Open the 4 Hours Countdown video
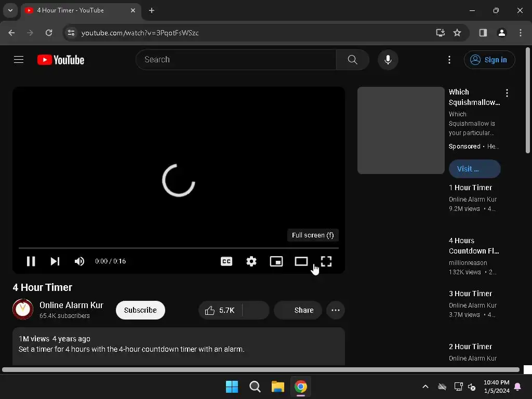Image resolution: width=532 pixels, height=399 pixels. click(x=474, y=246)
